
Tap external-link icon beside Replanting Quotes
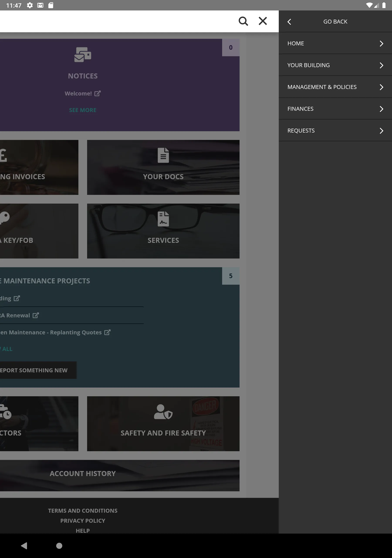[107, 332]
